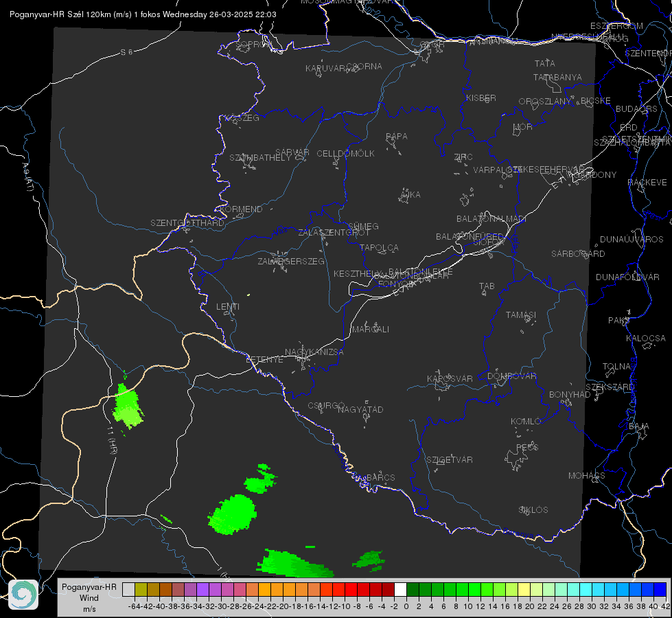This screenshot has width=672, height=618.
Task: Click the KAPUVÁR town label
Action: pos(325,69)
